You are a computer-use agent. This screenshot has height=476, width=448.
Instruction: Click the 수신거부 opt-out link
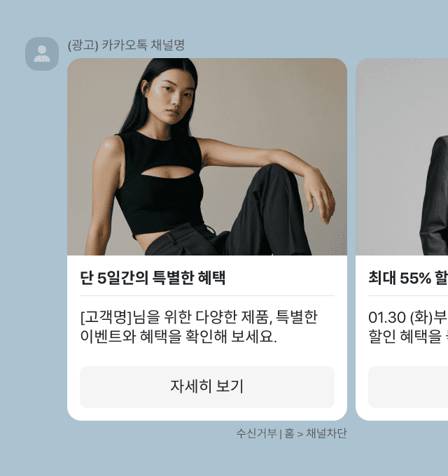(x=256, y=433)
